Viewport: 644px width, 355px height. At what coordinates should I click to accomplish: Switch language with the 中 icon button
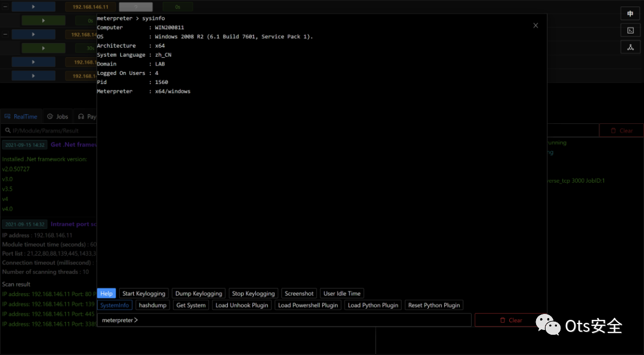tap(630, 14)
